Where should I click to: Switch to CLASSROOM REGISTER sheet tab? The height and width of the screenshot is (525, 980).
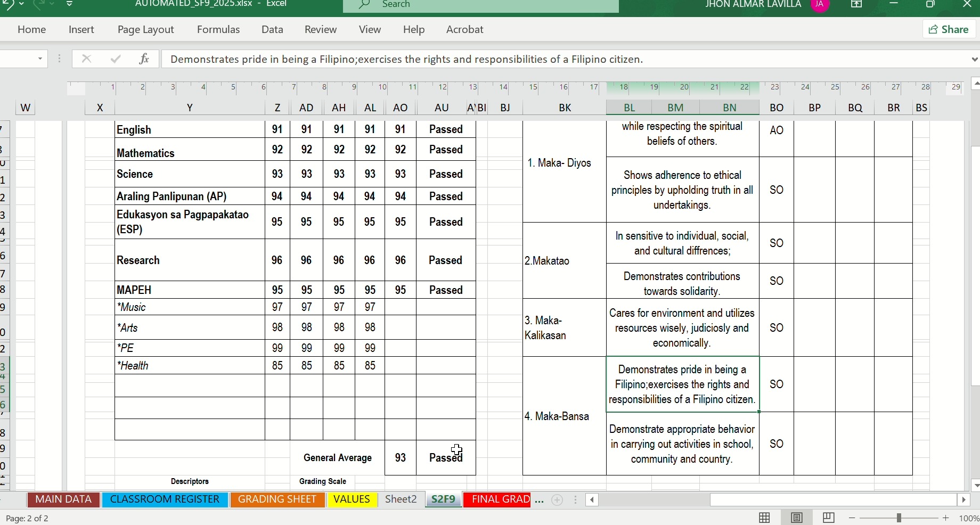point(165,499)
